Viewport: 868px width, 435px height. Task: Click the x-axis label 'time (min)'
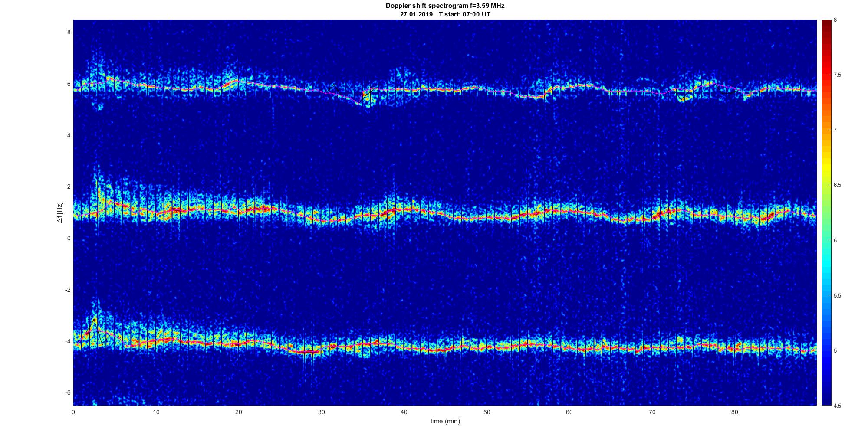(x=445, y=421)
